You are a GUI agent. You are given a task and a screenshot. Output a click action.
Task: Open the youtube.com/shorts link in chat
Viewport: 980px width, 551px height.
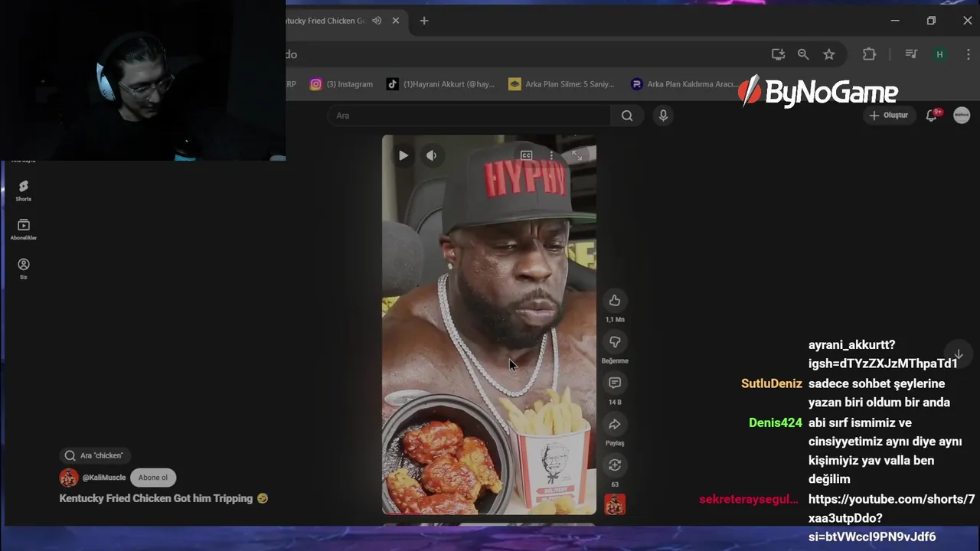coord(891,518)
